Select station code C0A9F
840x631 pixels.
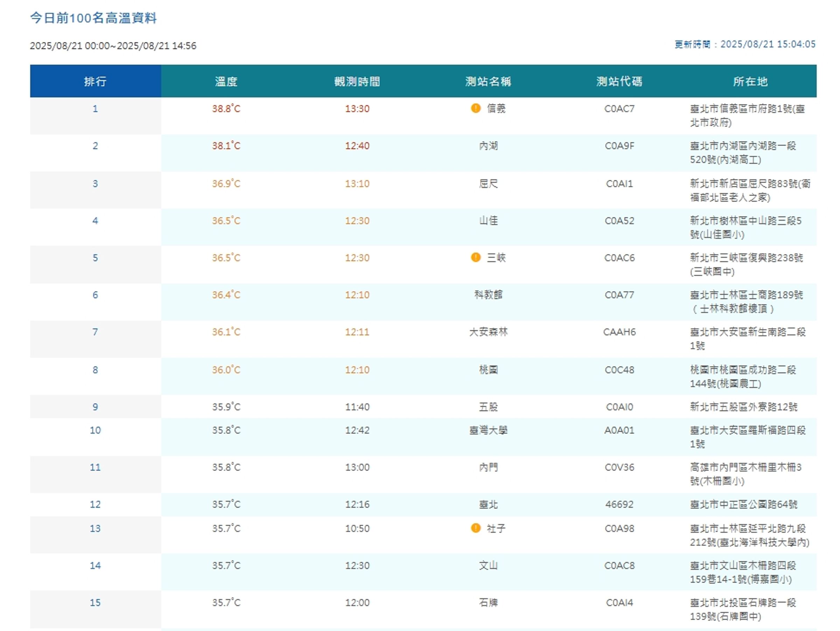(x=619, y=146)
